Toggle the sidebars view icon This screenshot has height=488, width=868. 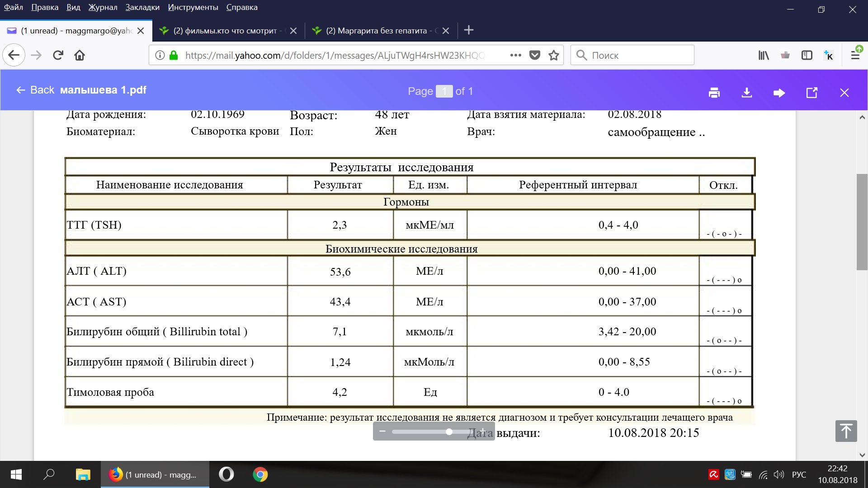coord(807,55)
